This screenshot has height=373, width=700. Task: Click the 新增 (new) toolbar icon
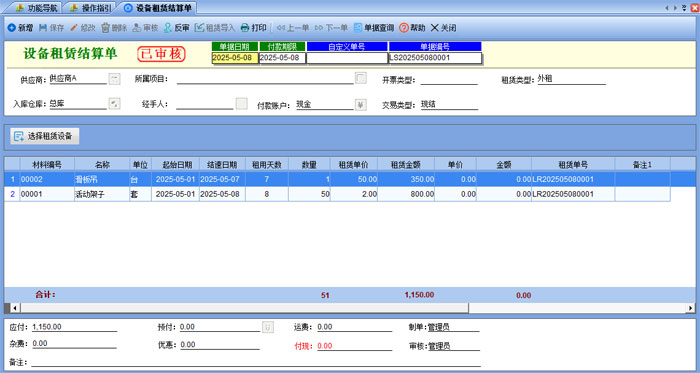(12, 28)
